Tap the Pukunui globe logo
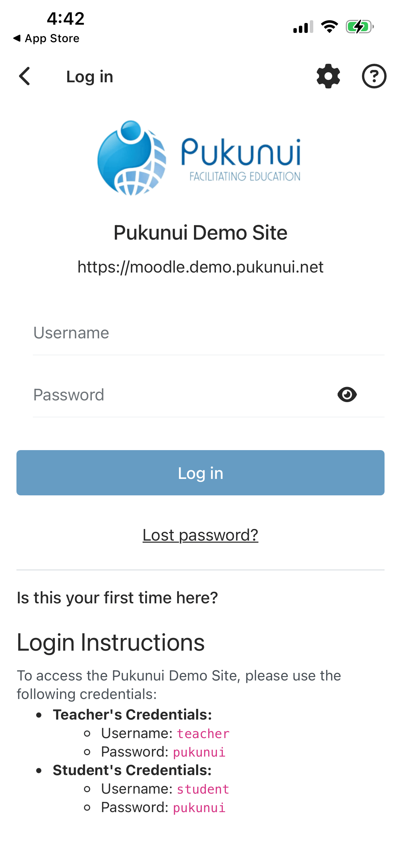 coord(132,158)
